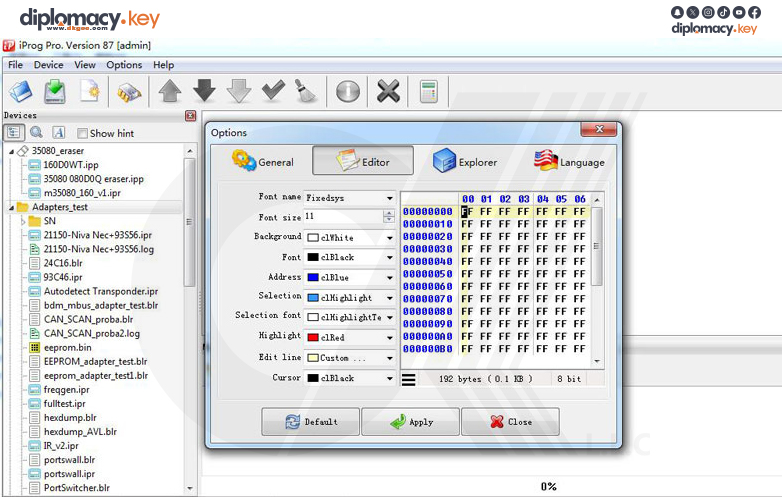782x497 pixels.
Task: Click the gray up arrow read icon
Action: [x=170, y=92]
